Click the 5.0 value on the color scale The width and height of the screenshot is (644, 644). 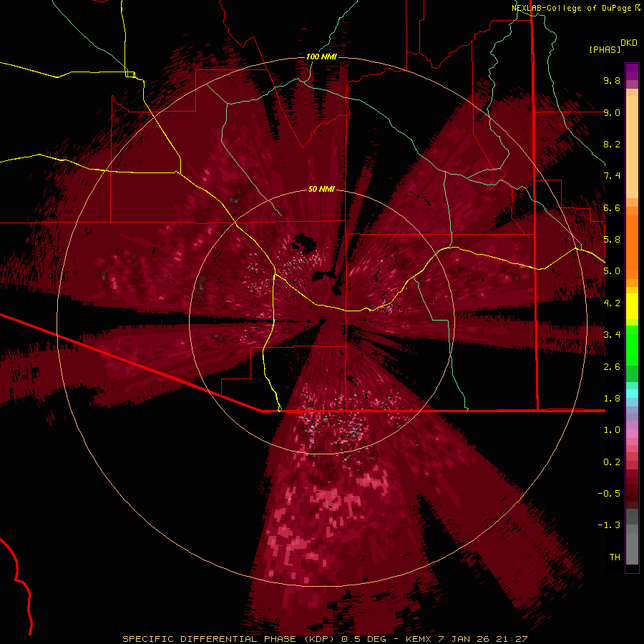pyautogui.click(x=612, y=271)
